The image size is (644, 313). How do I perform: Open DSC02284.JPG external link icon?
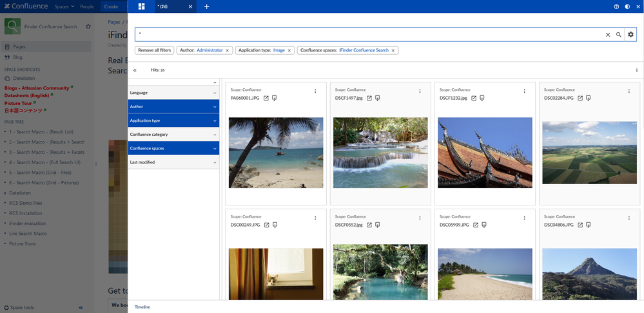pyautogui.click(x=580, y=98)
